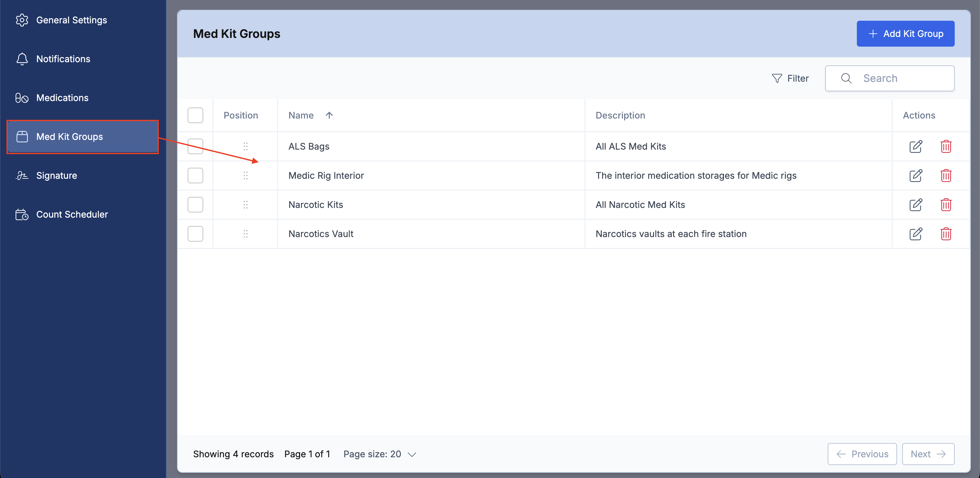Screen dimensions: 980x478
Task: Edit the Narcotic Kits group
Action: click(x=915, y=205)
